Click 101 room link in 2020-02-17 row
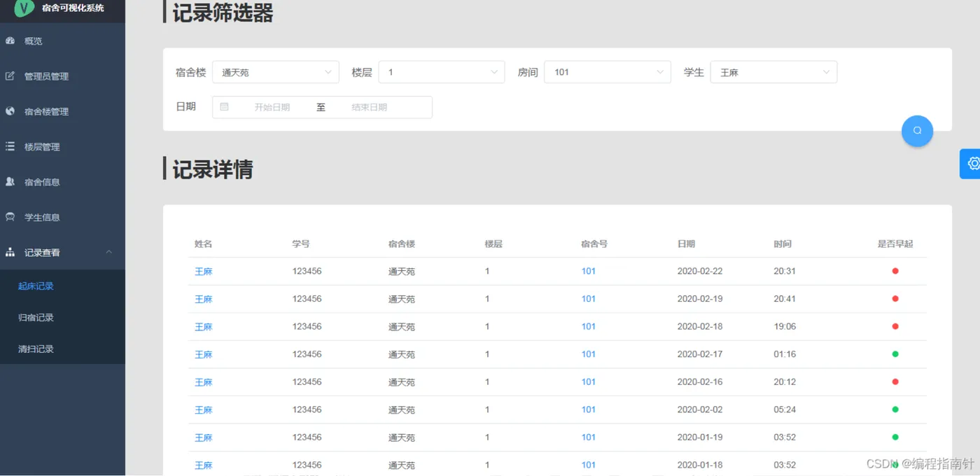Viewport: 980px width, 476px height. [589, 354]
